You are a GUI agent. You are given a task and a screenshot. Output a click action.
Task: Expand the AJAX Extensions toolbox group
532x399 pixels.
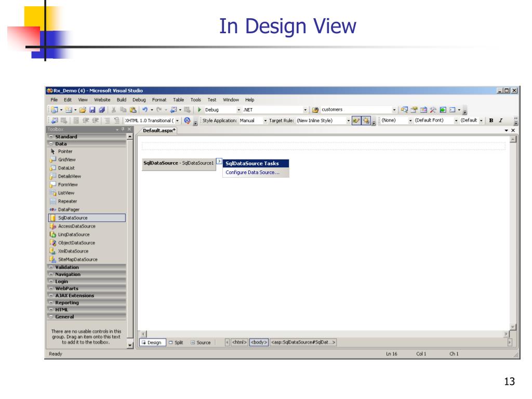pyautogui.click(x=51, y=295)
